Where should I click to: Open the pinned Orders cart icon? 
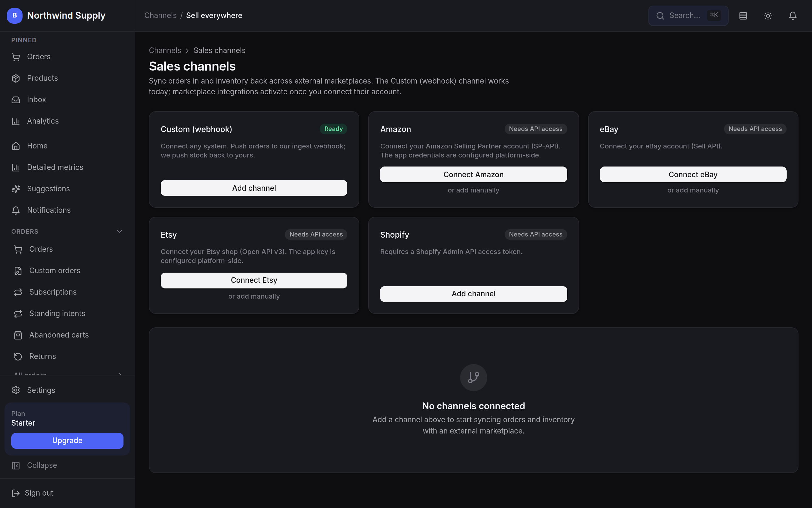16,57
